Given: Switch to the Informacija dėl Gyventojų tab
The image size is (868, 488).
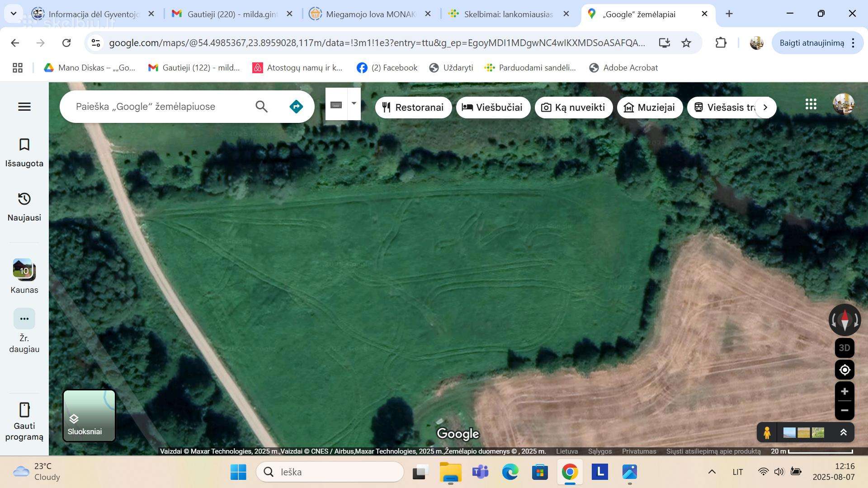Looking at the screenshot, I should pyautogui.click(x=94, y=14).
